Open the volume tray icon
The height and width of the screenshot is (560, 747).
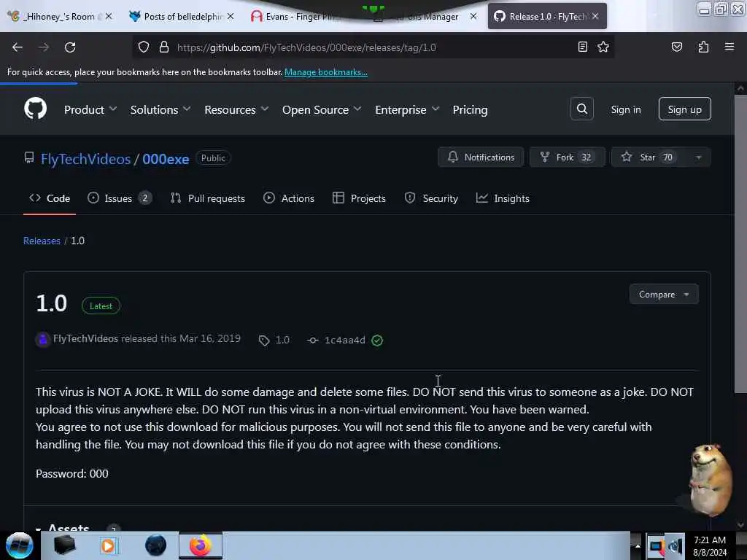pos(675,546)
